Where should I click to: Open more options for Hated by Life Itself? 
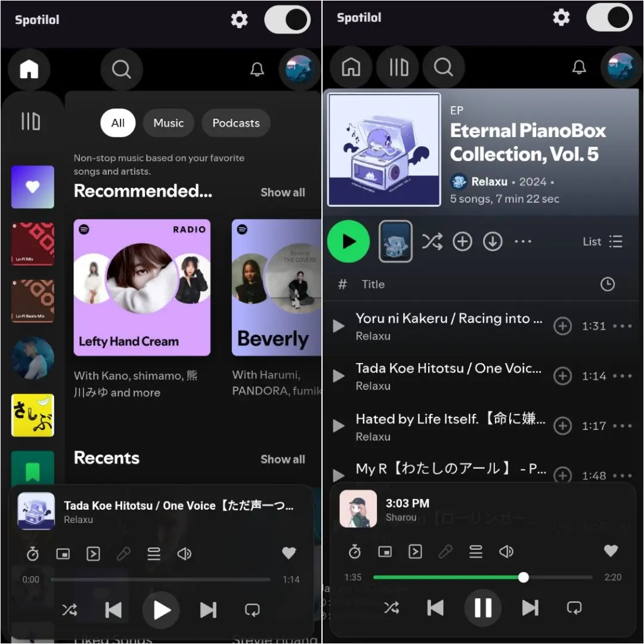622,426
